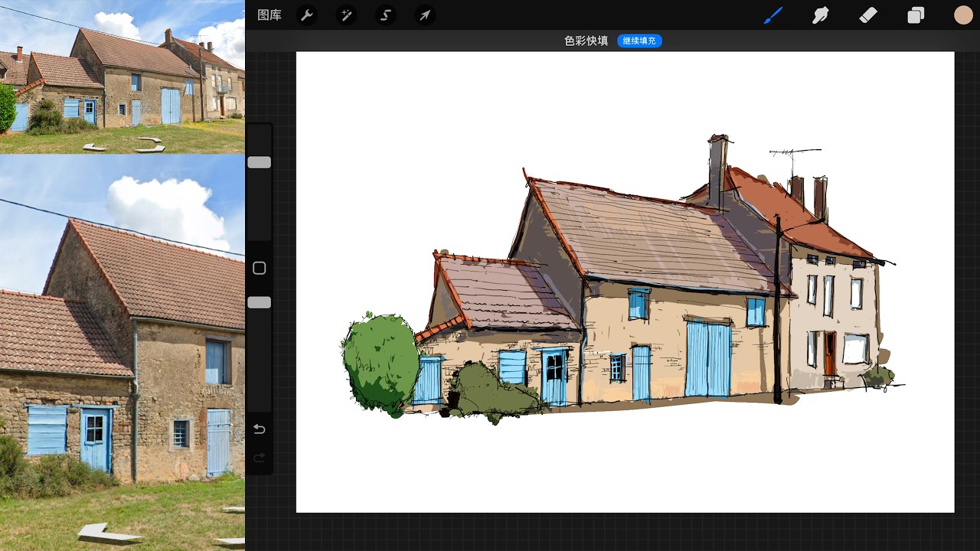This screenshot has width=980, height=551.
Task: Click the 继续填充 button
Action: tap(639, 41)
